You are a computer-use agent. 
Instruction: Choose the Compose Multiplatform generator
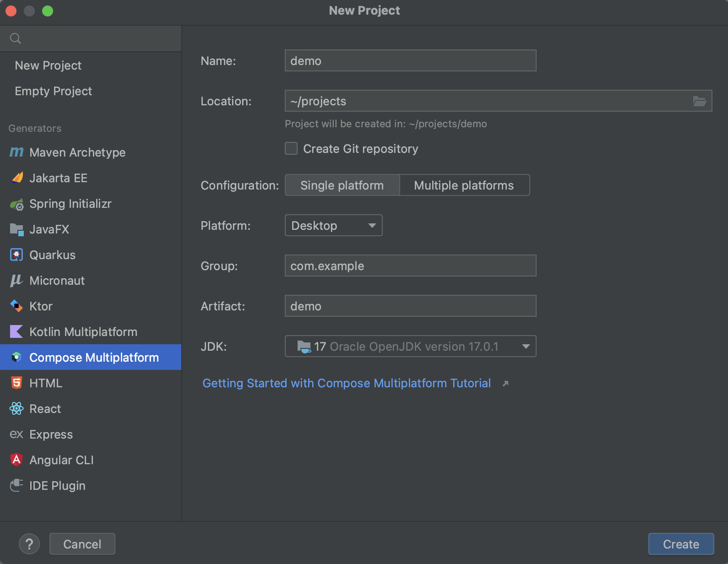(x=91, y=358)
